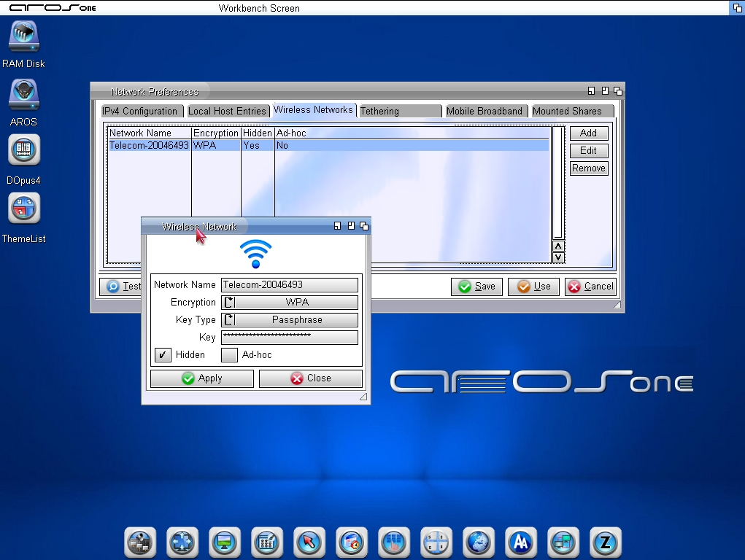Open the Mobile Broadband tab
Screen dimensions: 745x560
[487, 111]
